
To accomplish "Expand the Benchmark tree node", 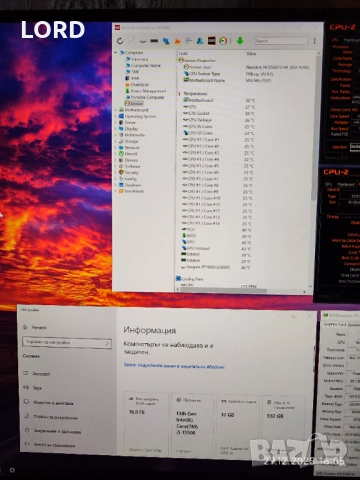I will pyautogui.click(x=116, y=191).
